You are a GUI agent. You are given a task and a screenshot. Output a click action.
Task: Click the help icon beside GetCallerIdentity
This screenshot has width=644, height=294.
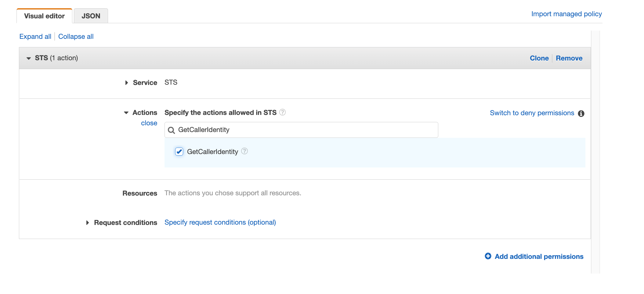click(x=244, y=151)
